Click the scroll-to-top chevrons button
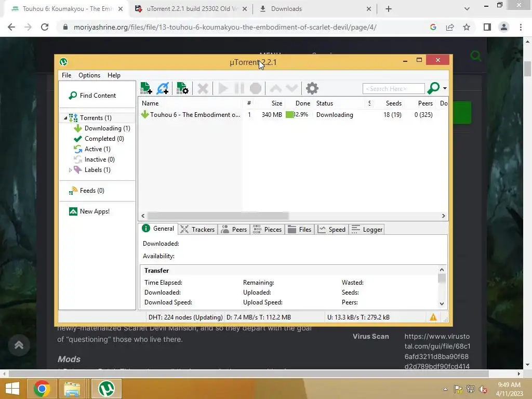532x399 pixels. coord(19,345)
